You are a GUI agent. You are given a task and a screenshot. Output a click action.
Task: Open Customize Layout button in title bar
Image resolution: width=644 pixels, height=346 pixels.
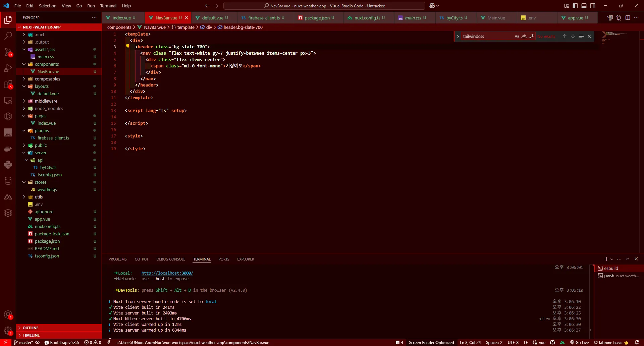567,6
